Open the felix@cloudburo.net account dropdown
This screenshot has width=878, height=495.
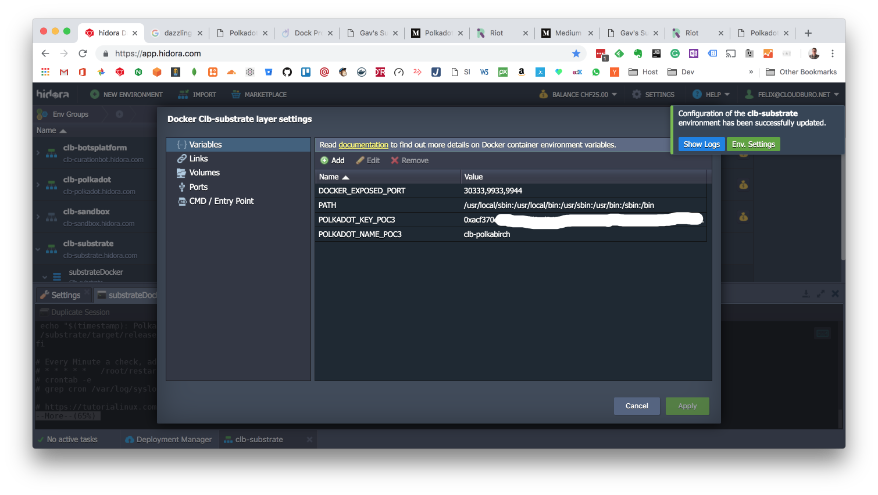[796, 94]
